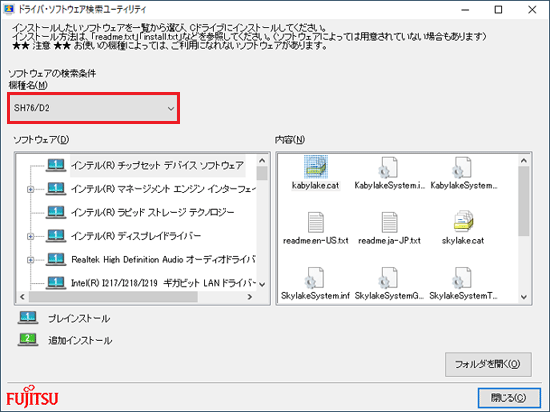Screen dimensions: 550x412
Task: Click the KabylakeSystem.i... file icon
Action: coord(389,167)
